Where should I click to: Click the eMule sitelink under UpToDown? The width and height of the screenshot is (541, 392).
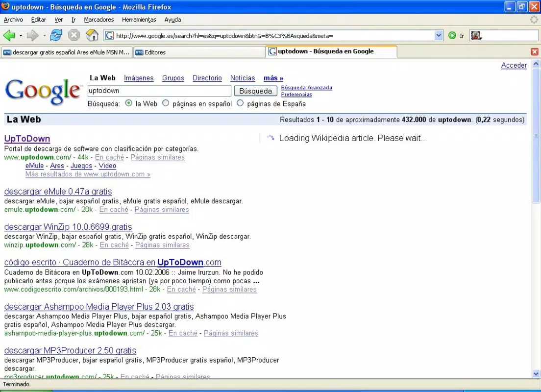(x=34, y=166)
